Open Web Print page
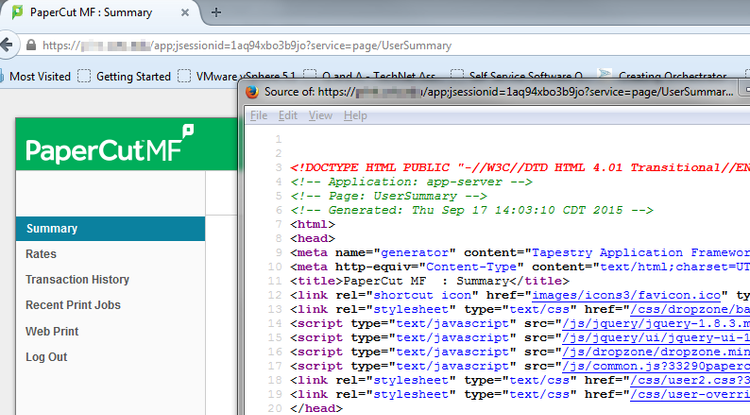Viewport: 750px width, 415px height. point(52,331)
